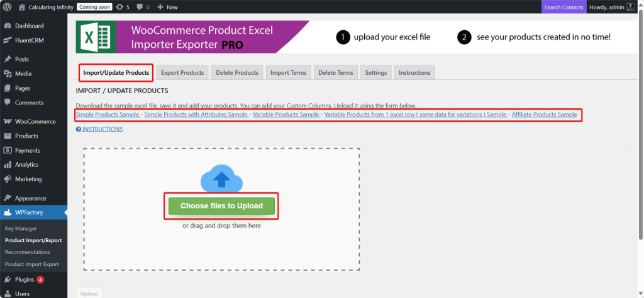Click the Products box icon in sidebar

8,136
